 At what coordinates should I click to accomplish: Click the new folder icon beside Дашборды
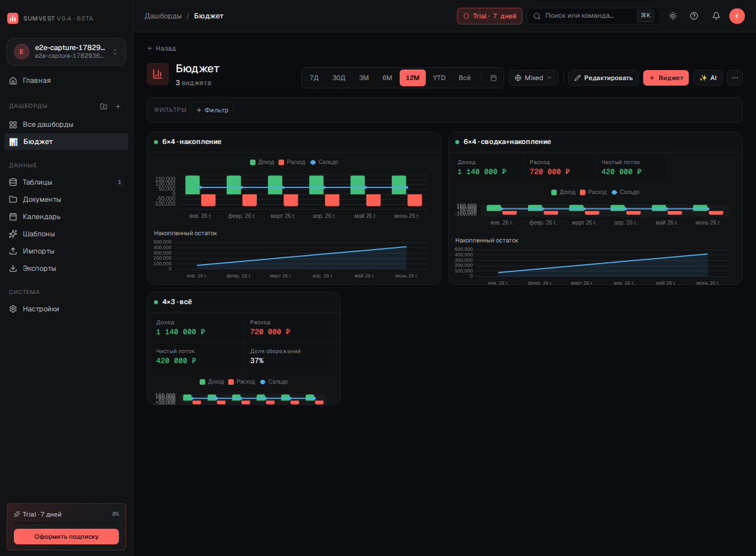[x=103, y=106]
